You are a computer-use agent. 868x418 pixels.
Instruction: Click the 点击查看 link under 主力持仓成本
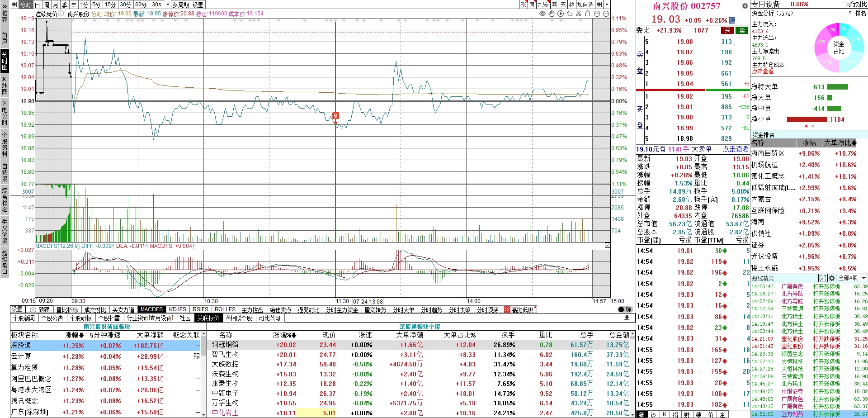pos(763,71)
